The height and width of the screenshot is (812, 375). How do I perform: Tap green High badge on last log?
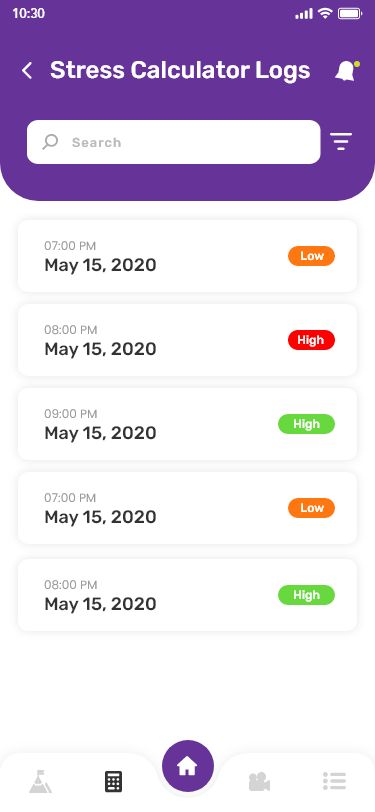(307, 595)
